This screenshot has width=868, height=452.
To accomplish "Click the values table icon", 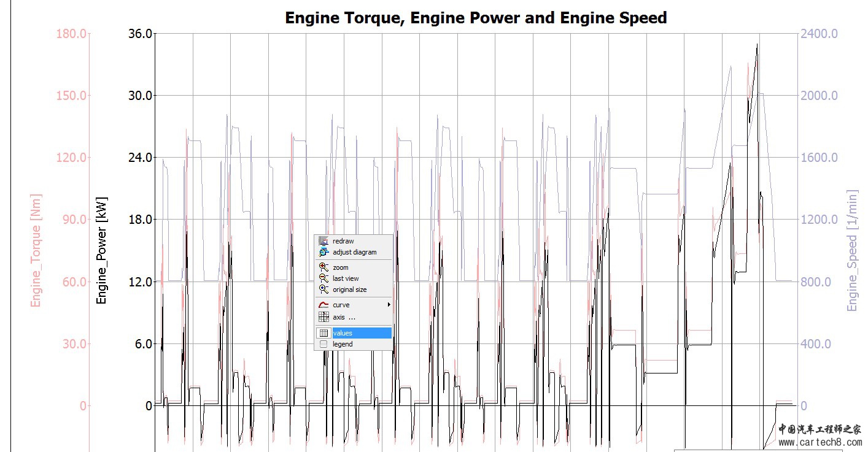I will click(324, 333).
